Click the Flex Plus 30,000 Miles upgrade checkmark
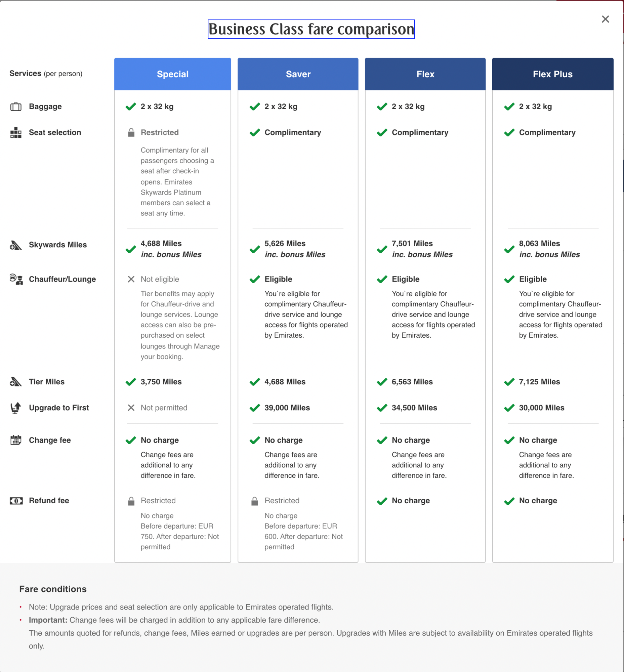 coord(509,408)
